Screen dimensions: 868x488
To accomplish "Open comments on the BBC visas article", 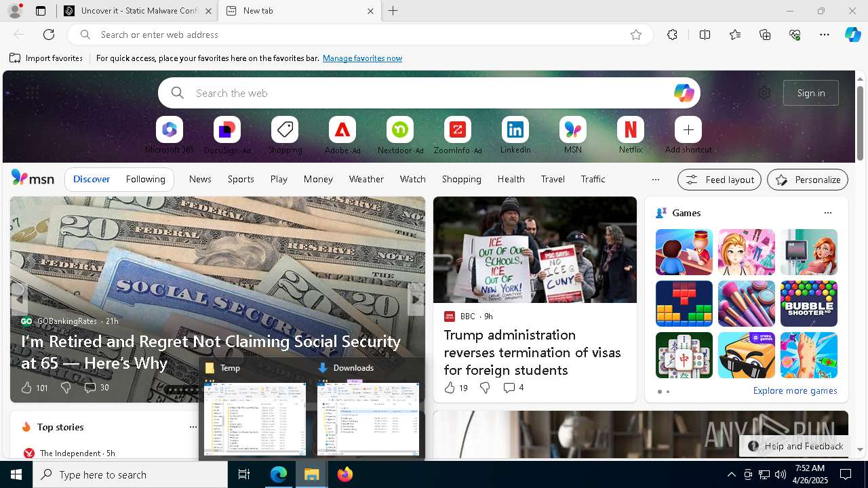I will tap(513, 388).
